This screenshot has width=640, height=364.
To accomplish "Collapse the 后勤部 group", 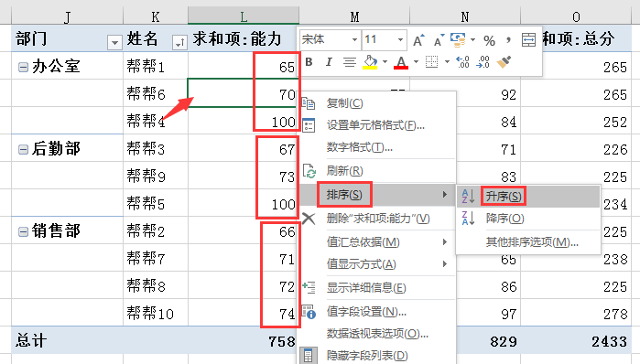I will pos(23,150).
